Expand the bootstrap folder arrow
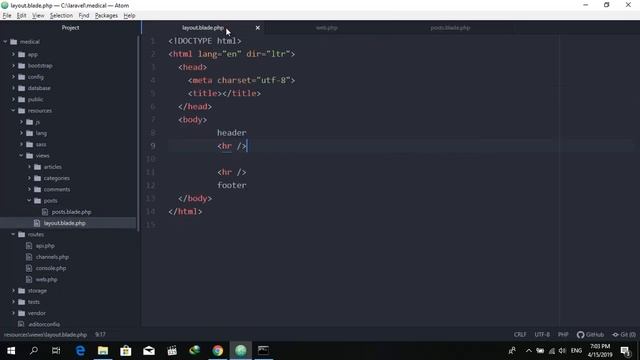The width and height of the screenshot is (640, 360). [x=13, y=65]
